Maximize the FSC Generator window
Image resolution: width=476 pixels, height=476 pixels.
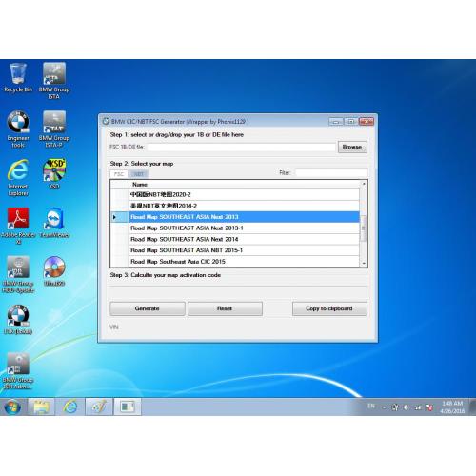pos(351,122)
